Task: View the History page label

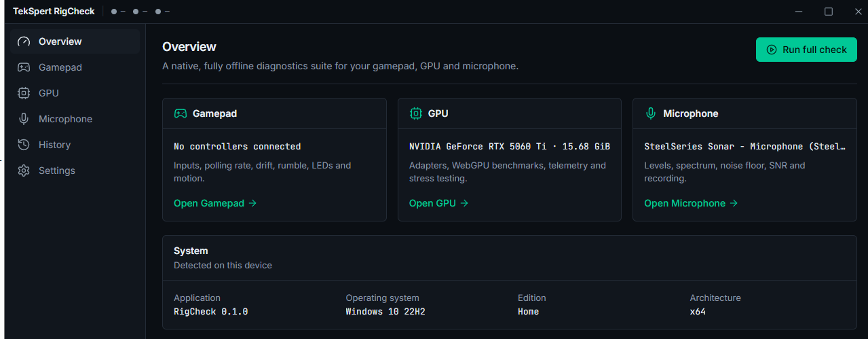Action: (x=54, y=145)
